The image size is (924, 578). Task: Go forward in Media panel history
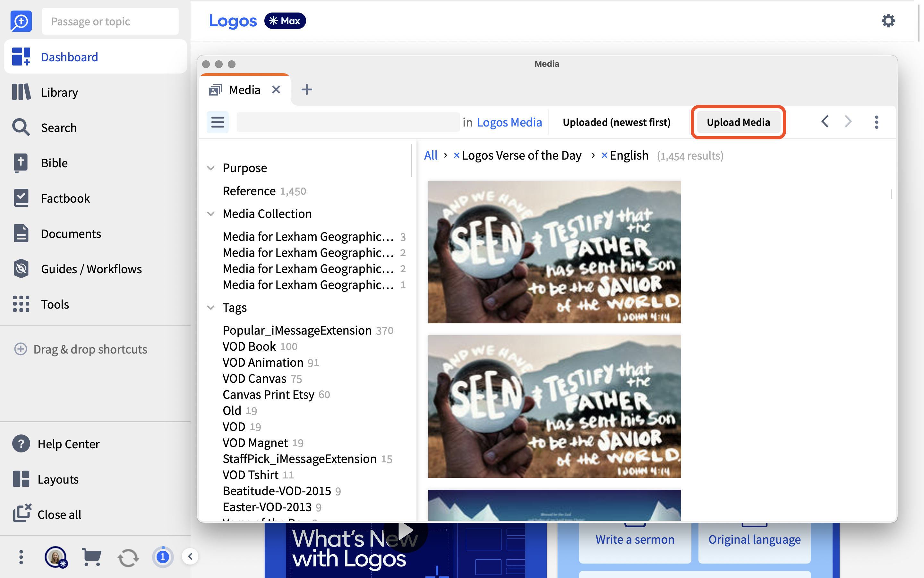coord(848,122)
